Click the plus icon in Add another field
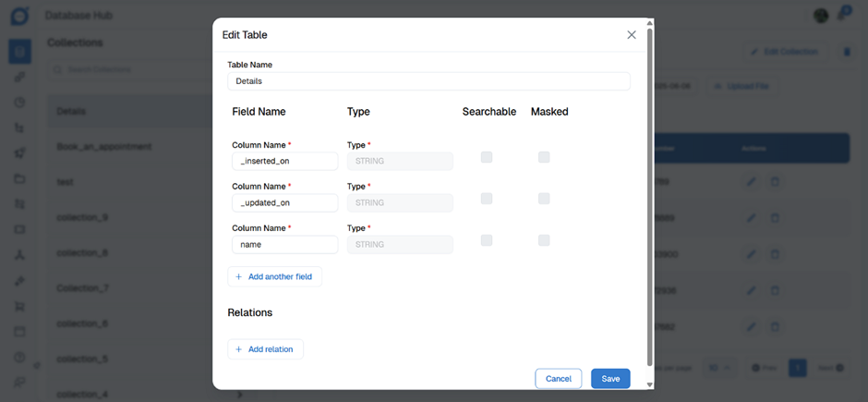The width and height of the screenshot is (868, 402). coord(238,276)
